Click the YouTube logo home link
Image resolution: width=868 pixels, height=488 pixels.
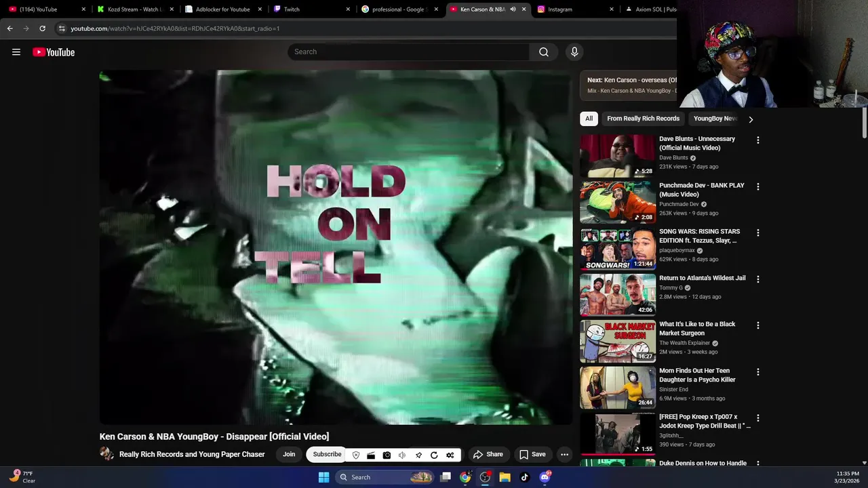point(54,52)
